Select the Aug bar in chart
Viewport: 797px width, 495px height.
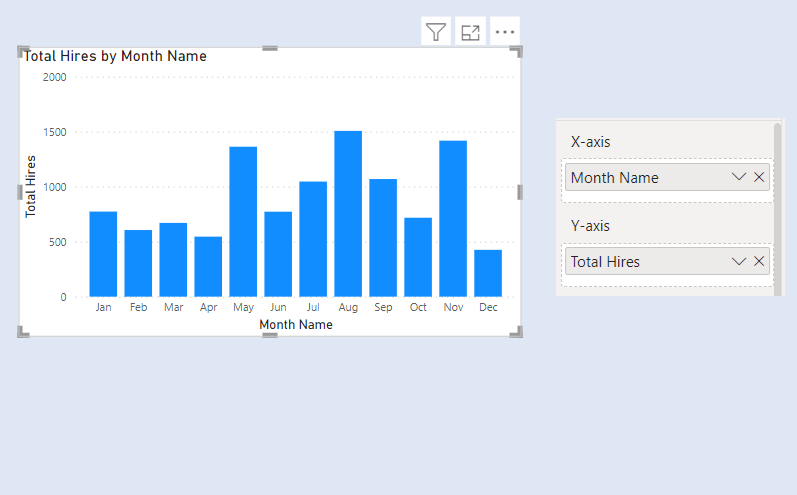(x=348, y=214)
